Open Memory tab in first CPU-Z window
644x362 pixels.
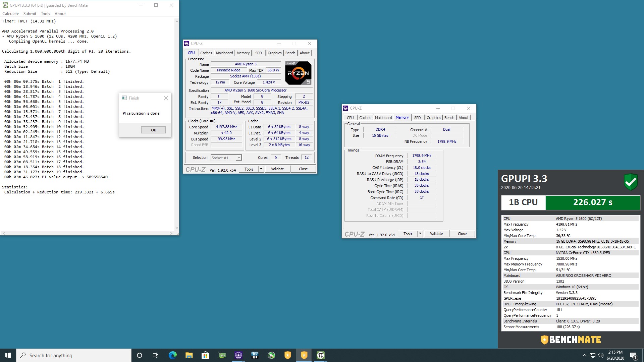pyautogui.click(x=243, y=53)
